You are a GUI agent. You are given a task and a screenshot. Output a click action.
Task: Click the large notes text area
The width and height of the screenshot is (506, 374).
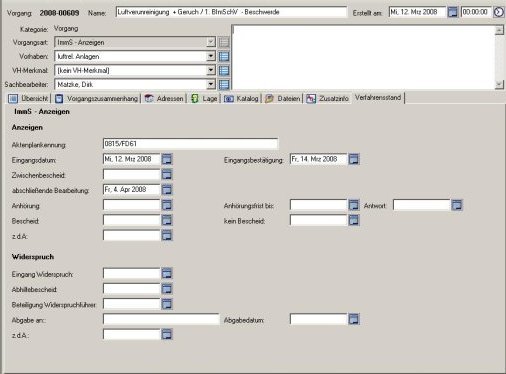pyautogui.click(x=363, y=57)
